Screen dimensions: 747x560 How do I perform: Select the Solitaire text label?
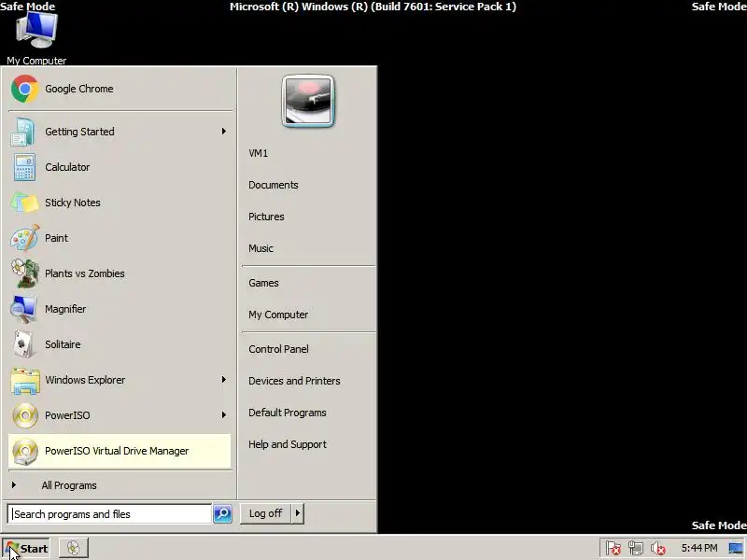coord(63,344)
